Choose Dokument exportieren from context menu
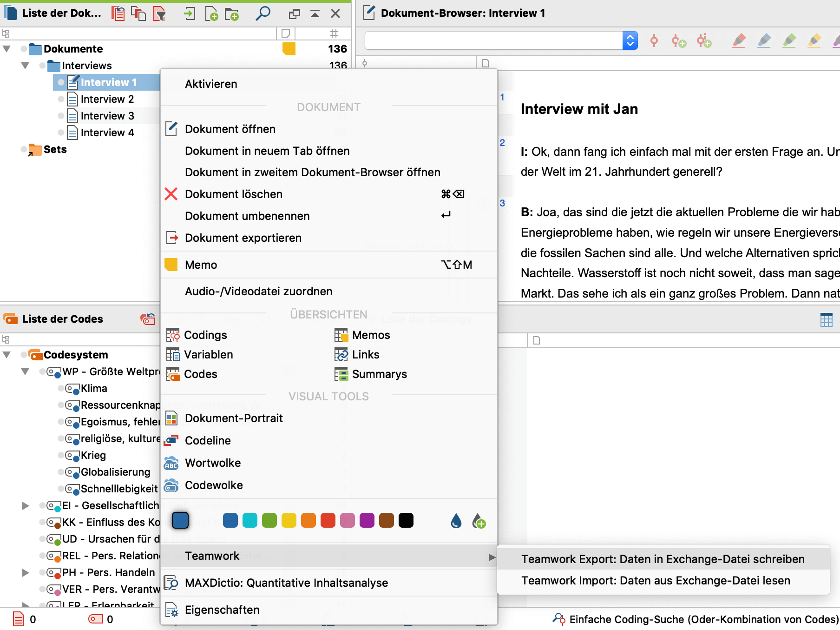This screenshot has width=840, height=630. tap(243, 238)
